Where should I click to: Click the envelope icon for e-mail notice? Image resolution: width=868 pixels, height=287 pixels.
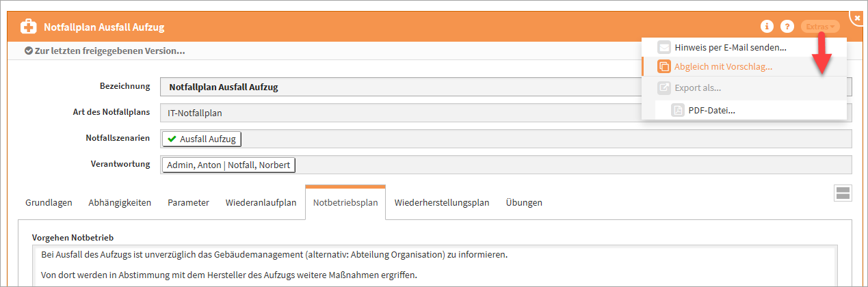[x=664, y=47]
